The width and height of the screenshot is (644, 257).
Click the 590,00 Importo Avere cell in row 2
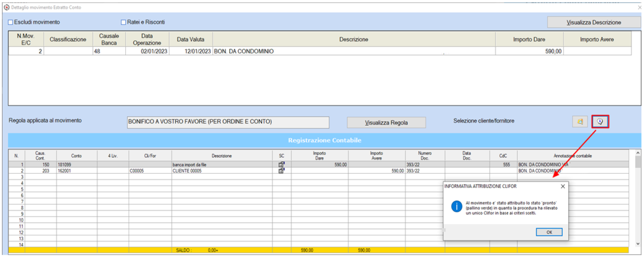click(x=377, y=171)
